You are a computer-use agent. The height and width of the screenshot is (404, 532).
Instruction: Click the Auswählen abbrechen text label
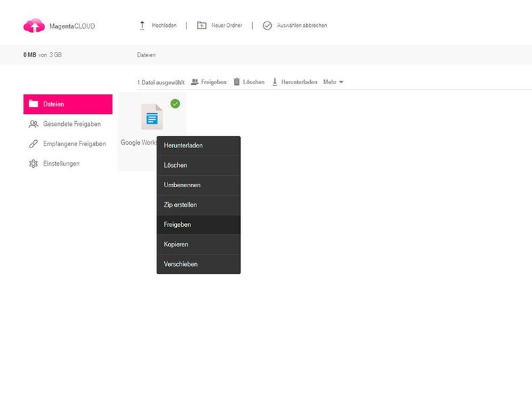tap(302, 26)
